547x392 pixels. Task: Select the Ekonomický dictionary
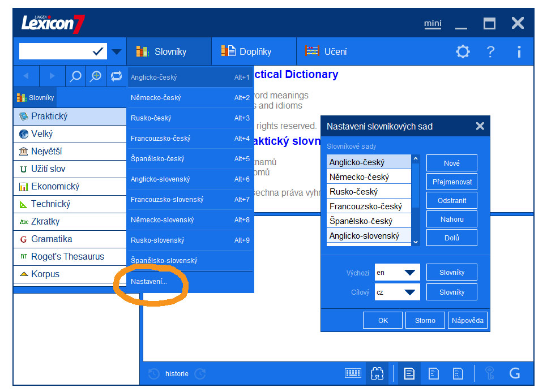(x=70, y=187)
